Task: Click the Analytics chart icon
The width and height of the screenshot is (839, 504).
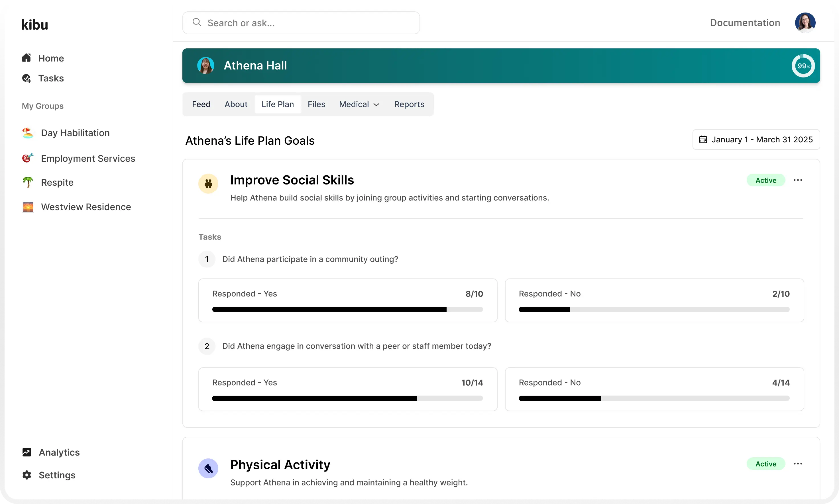Action: coord(27,452)
